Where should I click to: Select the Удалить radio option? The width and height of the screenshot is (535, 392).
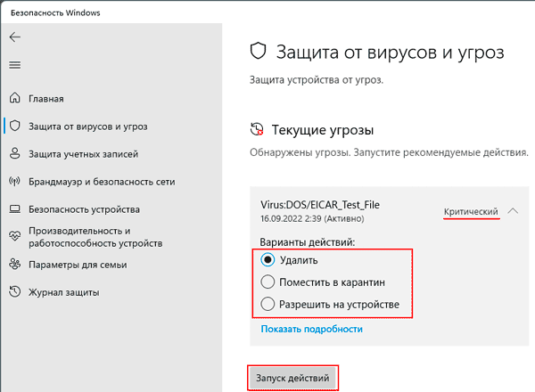267,260
